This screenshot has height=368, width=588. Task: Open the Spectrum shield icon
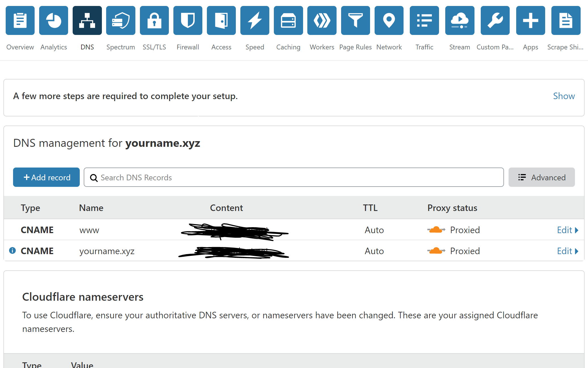pos(121,20)
